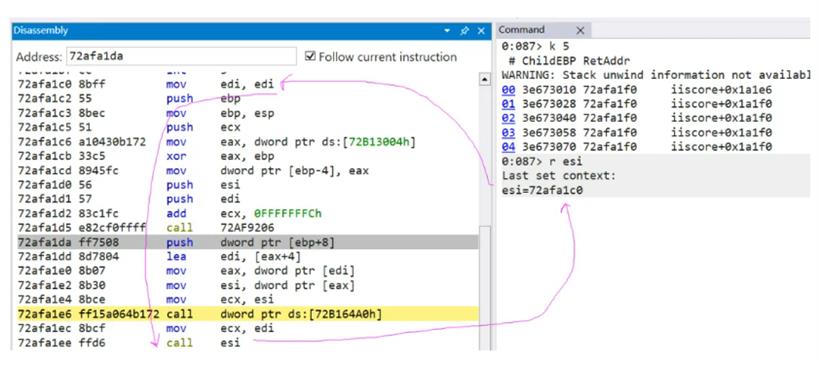The height and width of the screenshot is (365, 820).
Task: Open stack frame 02 link
Action: (508, 118)
